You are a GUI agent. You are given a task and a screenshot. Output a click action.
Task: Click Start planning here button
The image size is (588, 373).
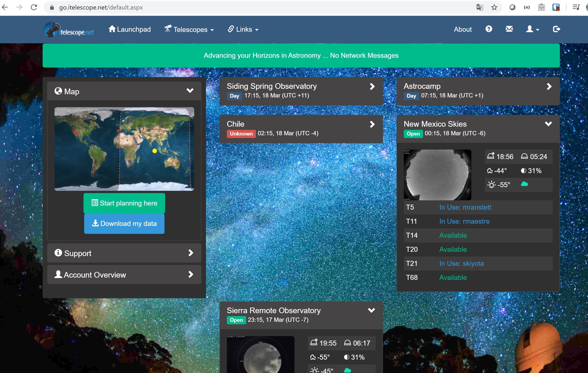pos(124,203)
